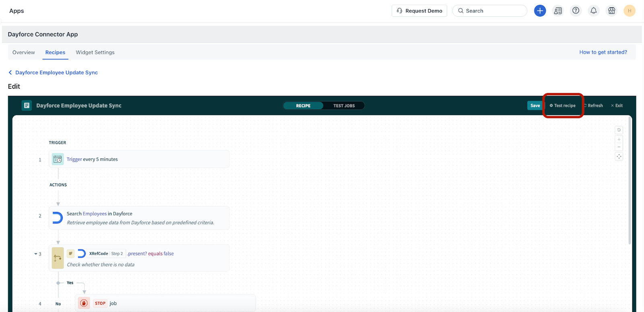This screenshot has width=644, height=312.
Task: Open the user avatar H profile
Action: pyautogui.click(x=630, y=11)
